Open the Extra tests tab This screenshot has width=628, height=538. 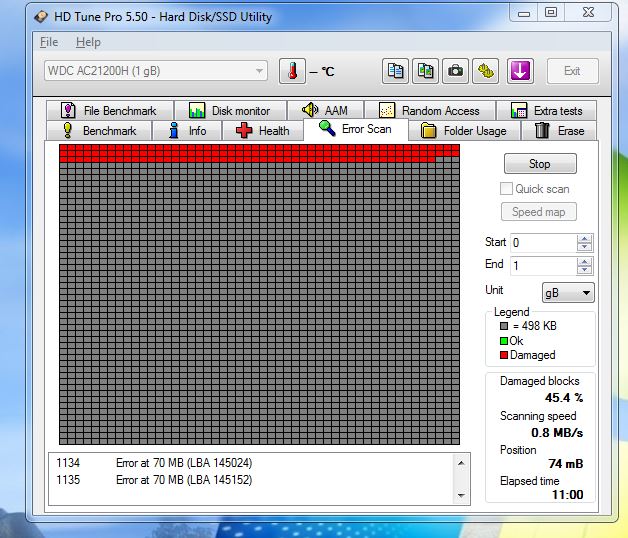547,111
